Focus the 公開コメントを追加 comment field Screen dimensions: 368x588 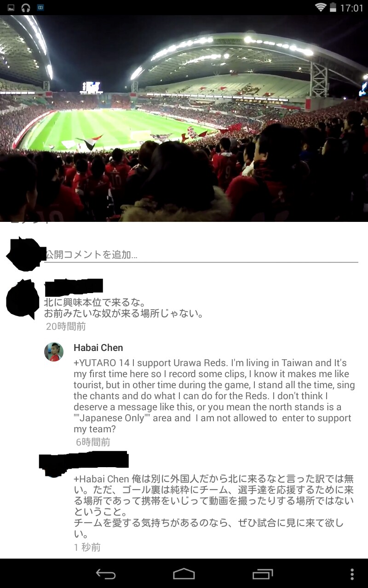click(201, 254)
